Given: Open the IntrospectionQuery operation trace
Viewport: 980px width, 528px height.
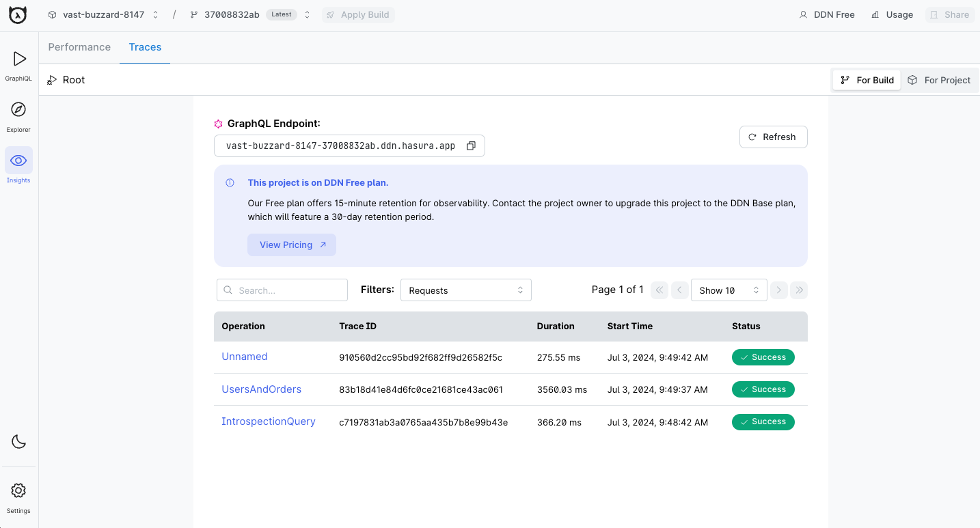Looking at the screenshot, I should click(269, 421).
